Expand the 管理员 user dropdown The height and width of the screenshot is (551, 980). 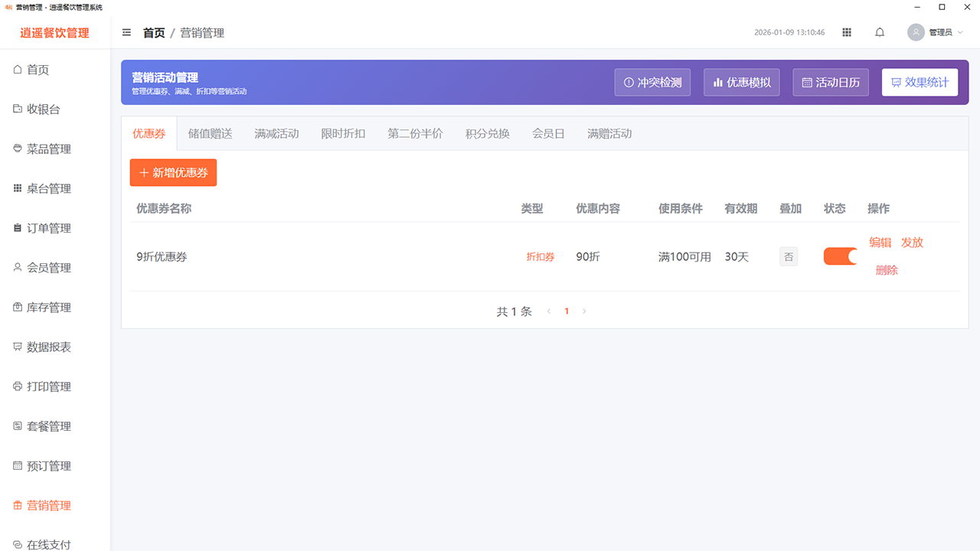[x=936, y=32]
